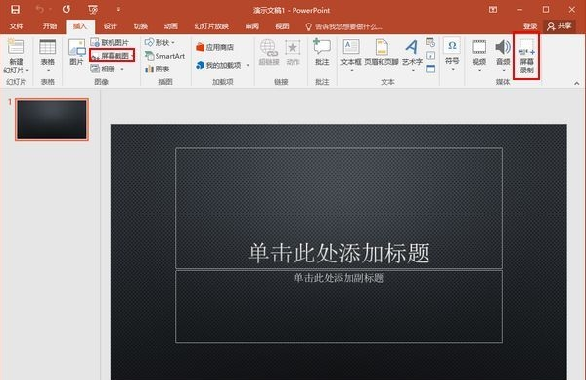This screenshot has width=588, height=380.
Task: Open the 艺术字 (WordArt) gallery
Action: (x=412, y=55)
